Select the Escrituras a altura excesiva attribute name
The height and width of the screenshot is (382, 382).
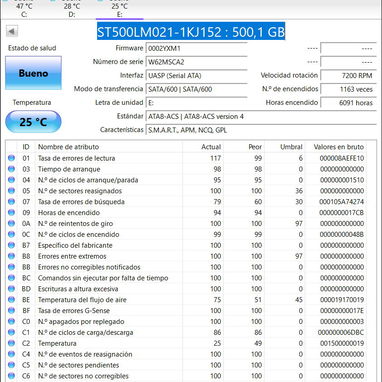point(78,289)
